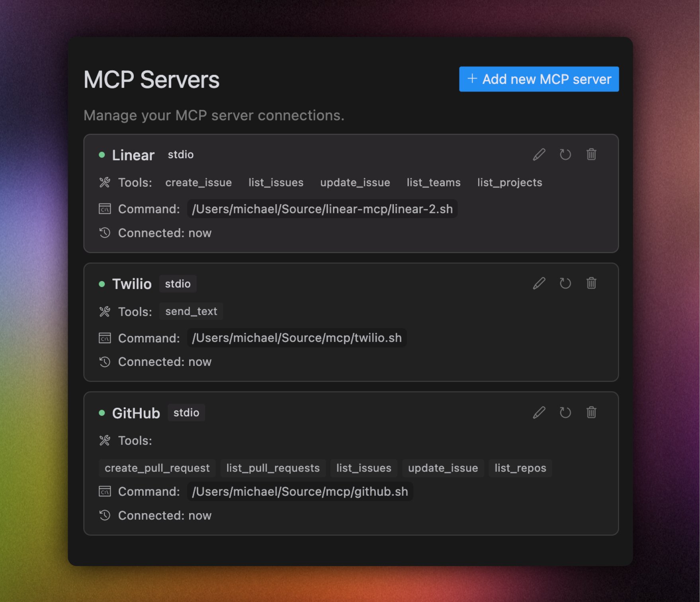Click the twilio.sh command path

pyautogui.click(x=297, y=338)
